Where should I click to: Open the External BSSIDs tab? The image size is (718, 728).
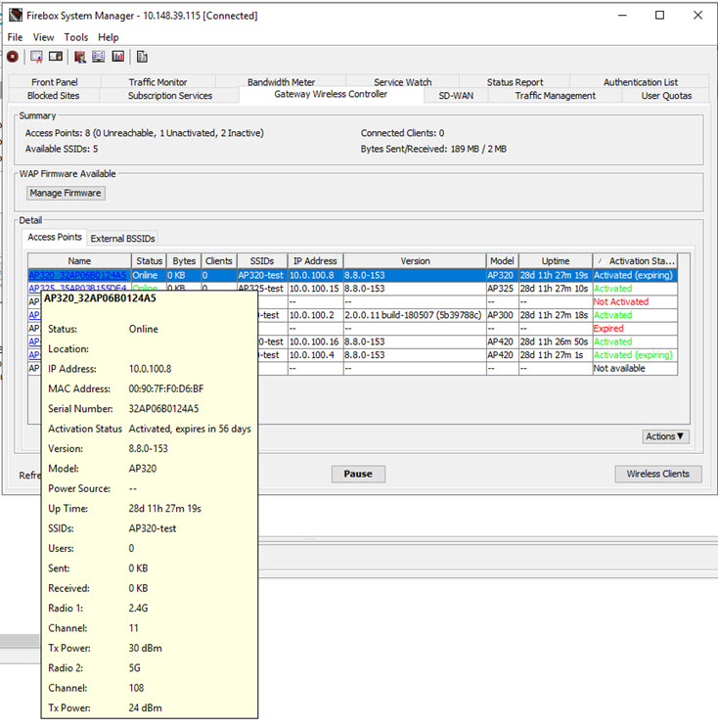[122, 238]
